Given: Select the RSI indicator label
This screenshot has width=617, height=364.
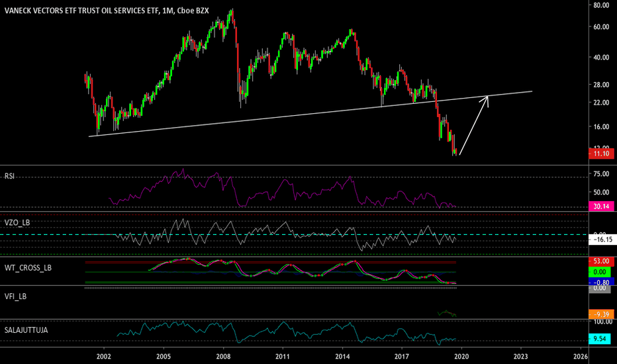Looking at the screenshot, I should 9,176.
